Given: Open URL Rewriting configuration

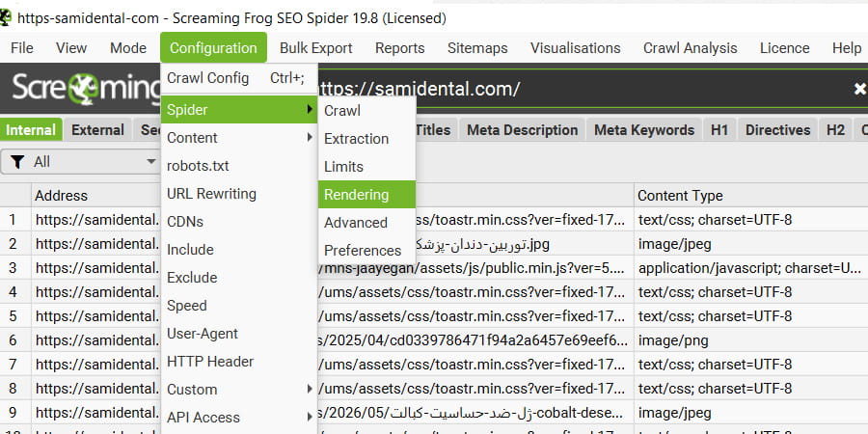Looking at the screenshot, I should (x=238, y=193).
